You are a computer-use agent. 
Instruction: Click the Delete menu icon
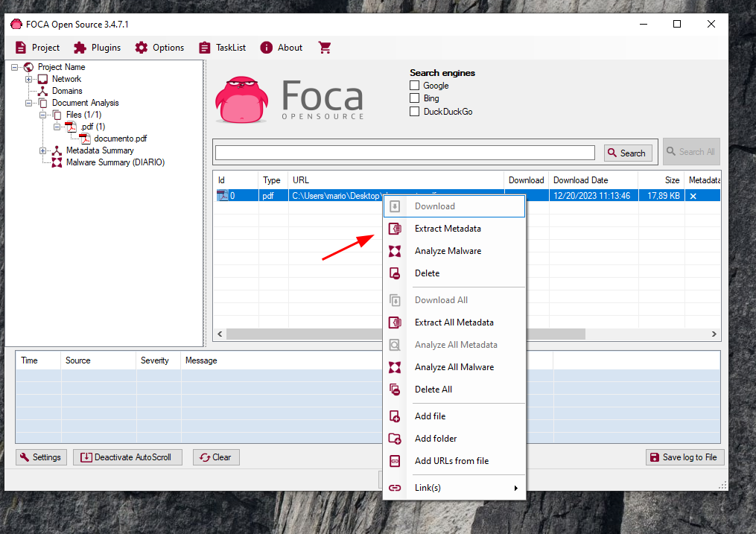pos(395,273)
